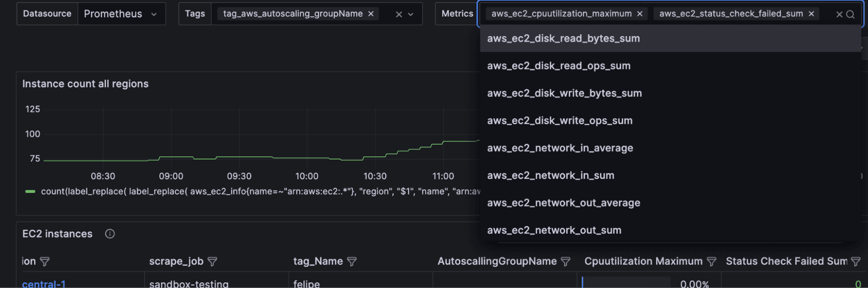The height and width of the screenshot is (288, 868).
Task: Filter the AutoscallingGroupName column
Action: click(565, 262)
